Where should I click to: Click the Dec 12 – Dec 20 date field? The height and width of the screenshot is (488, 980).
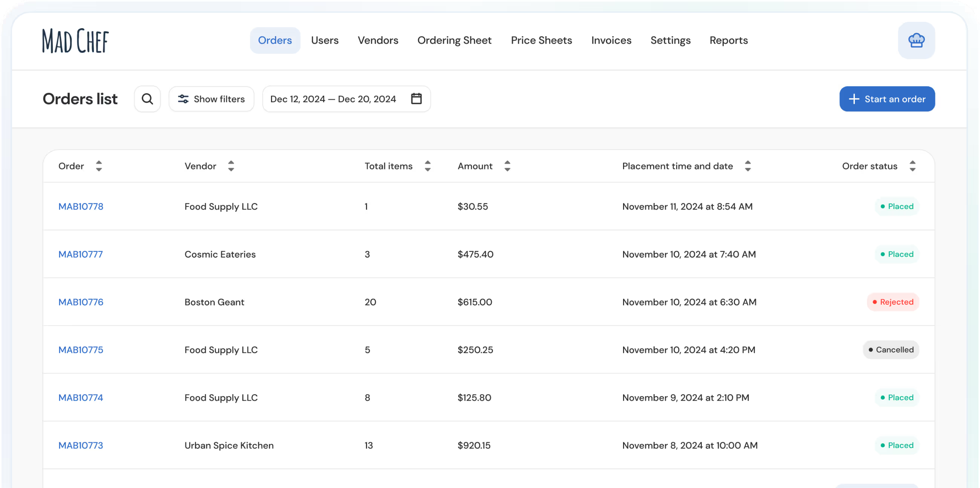point(333,99)
